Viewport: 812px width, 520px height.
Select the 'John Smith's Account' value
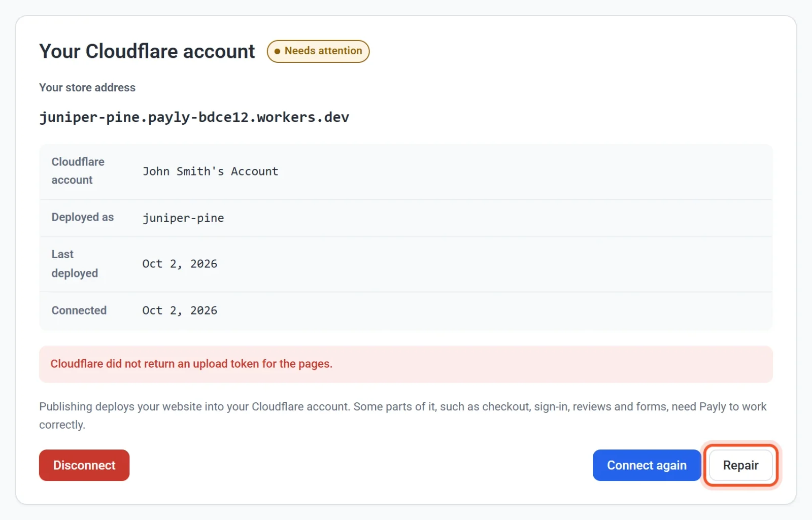(210, 171)
